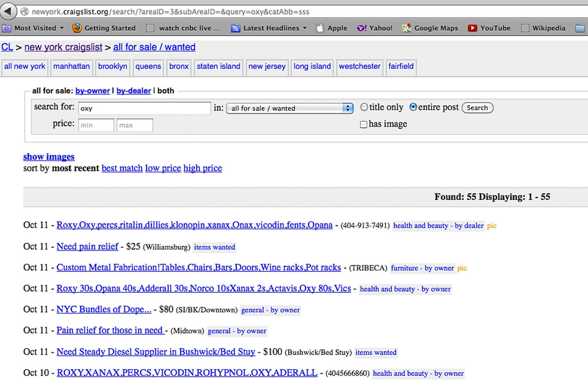Image resolution: width=588 pixels, height=380 pixels.
Task: Click the YouTube bookmark icon
Action: (472, 28)
